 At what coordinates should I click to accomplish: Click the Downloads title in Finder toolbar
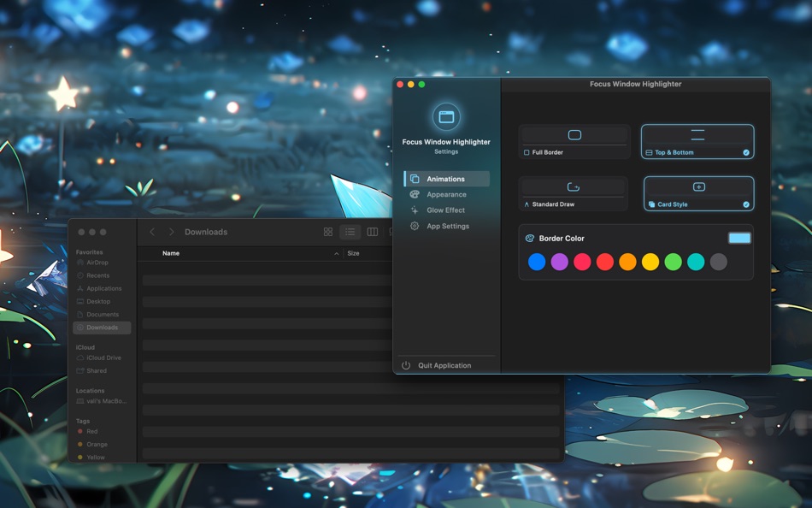[206, 232]
